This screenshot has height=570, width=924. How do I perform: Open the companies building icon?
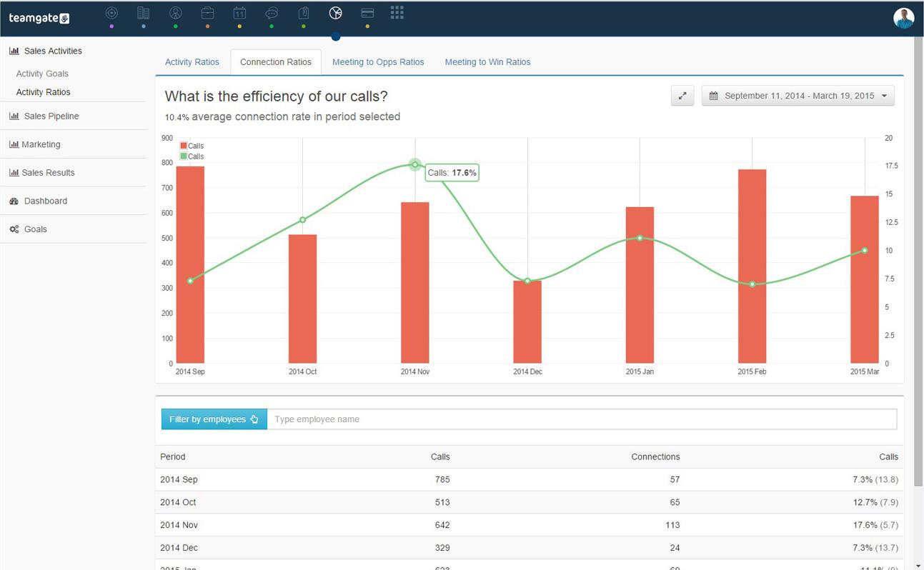(x=143, y=13)
